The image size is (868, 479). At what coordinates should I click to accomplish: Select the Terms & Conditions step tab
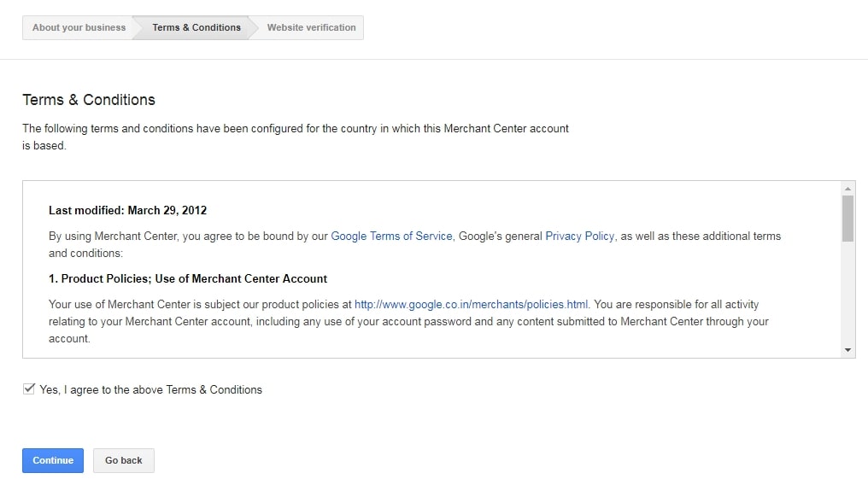click(x=196, y=27)
